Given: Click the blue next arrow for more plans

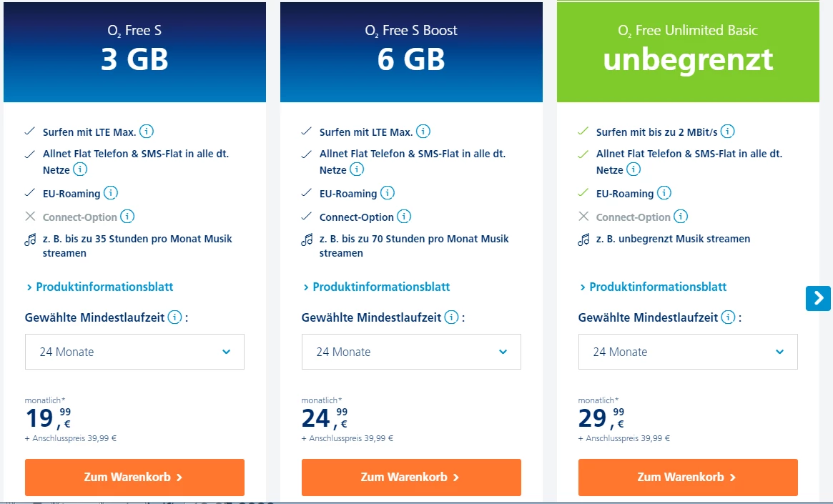Looking at the screenshot, I should (x=818, y=297).
